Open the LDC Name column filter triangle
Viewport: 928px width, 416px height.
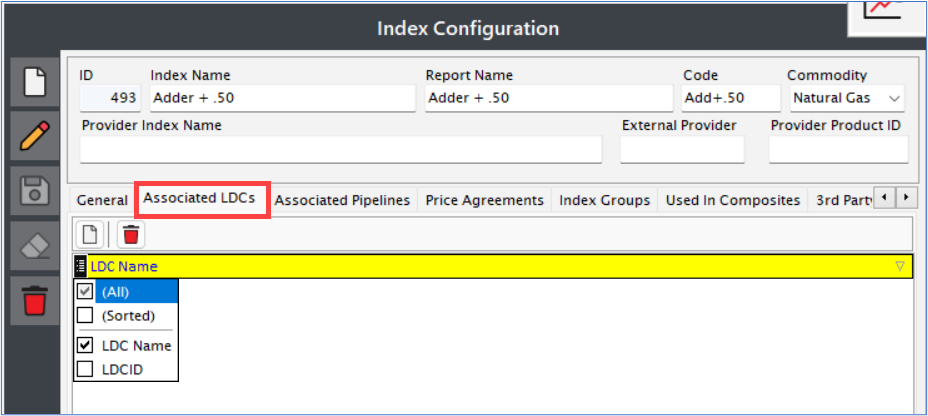900,266
